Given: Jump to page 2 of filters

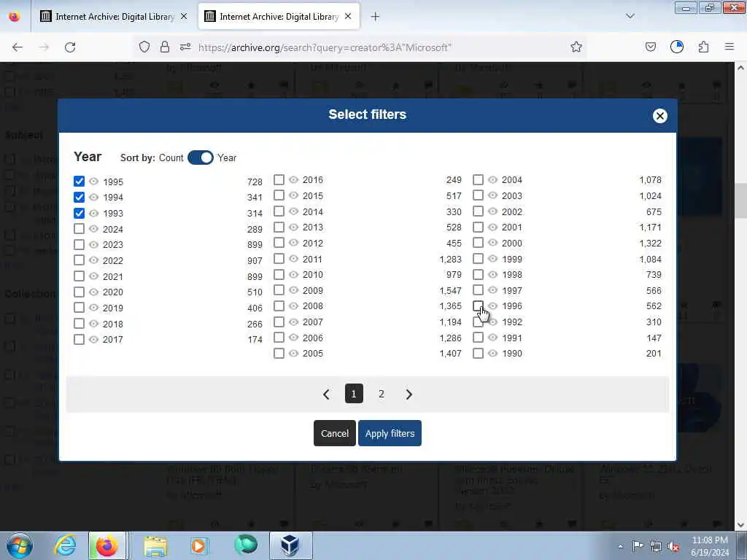Looking at the screenshot, I should pos(381,394).
